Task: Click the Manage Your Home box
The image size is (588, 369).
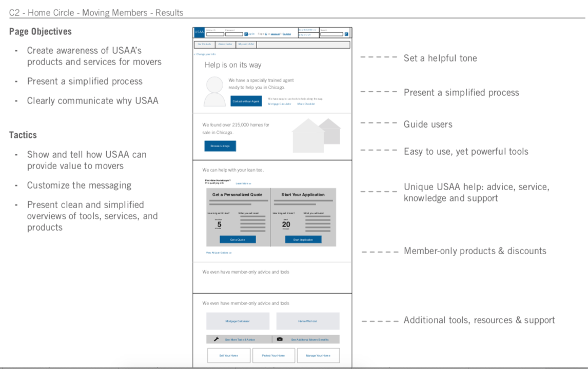Action: (x=318, y=356)
